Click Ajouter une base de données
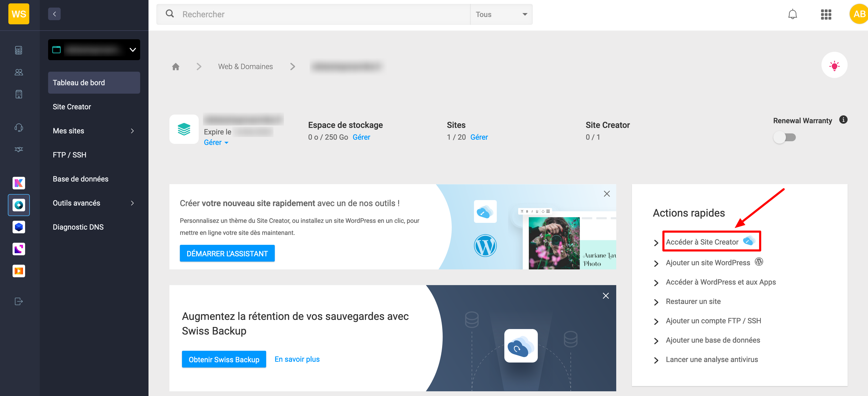868x396 pixels. 713,340
